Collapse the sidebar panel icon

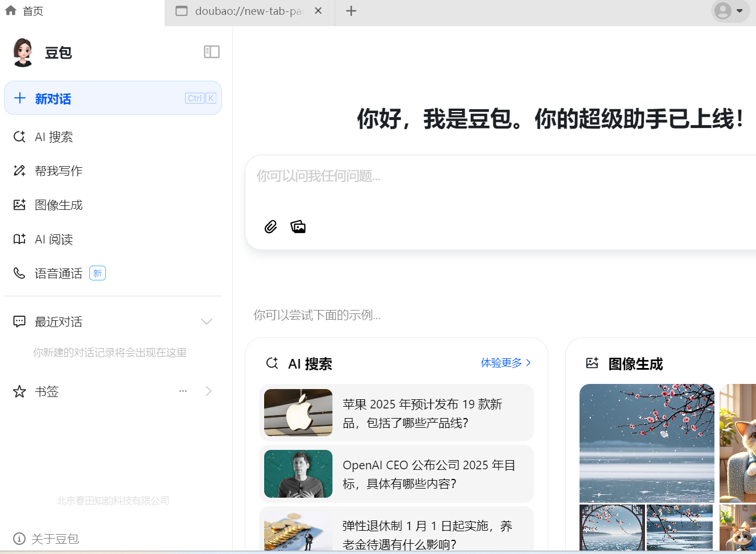[212, 52]
